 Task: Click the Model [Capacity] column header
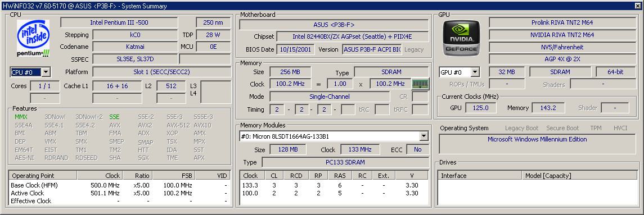click(x=579, y=176)
